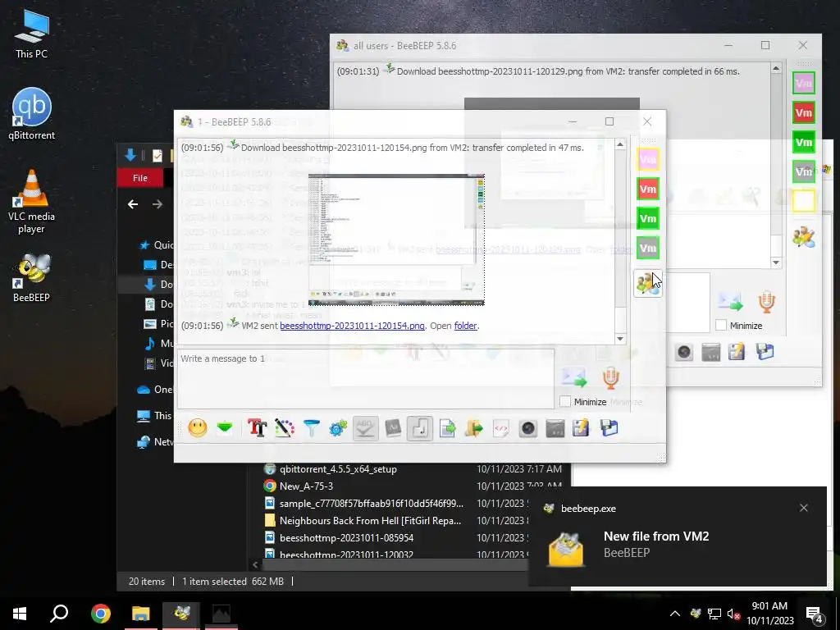
Task: Toggle the ABC spell check button
Action: coord(365,428)
